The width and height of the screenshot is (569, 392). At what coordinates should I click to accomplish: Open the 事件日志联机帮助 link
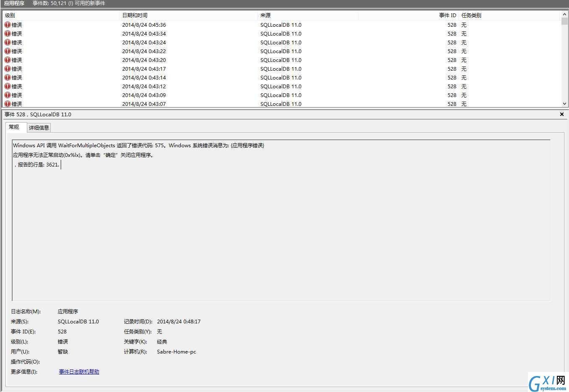pos(79,372)
